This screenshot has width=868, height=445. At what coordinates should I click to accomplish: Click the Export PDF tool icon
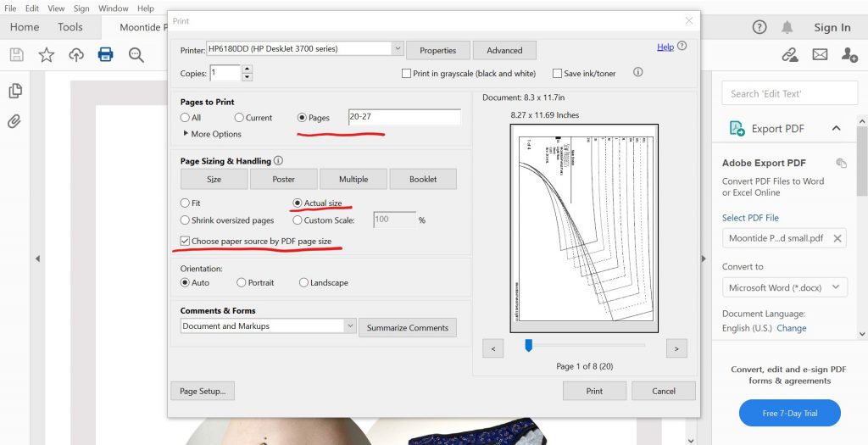737,128
